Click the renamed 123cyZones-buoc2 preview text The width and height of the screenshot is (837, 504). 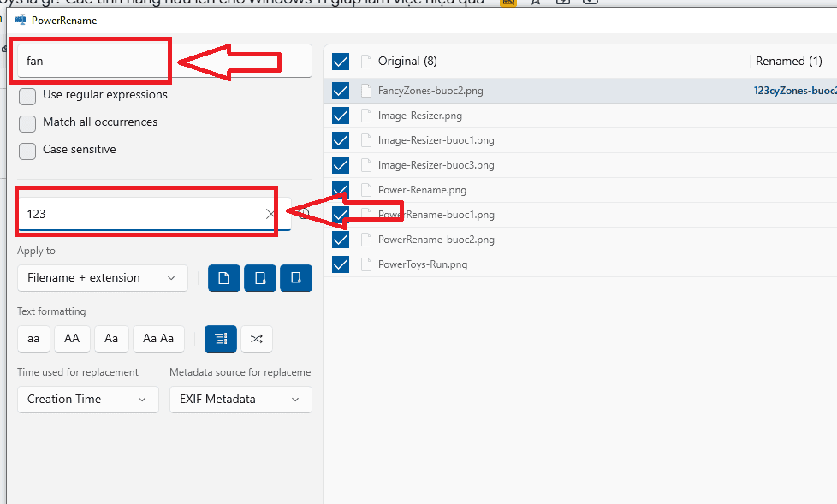(795, 91)
